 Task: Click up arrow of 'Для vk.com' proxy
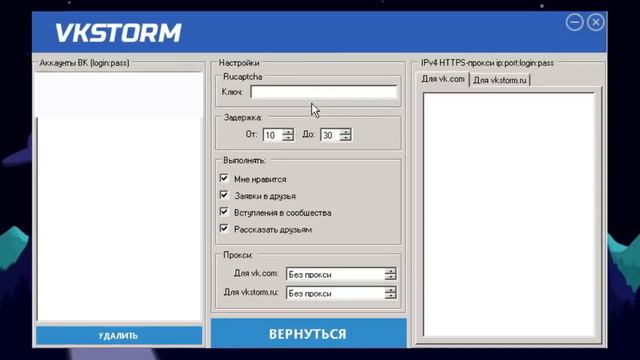tap(390, 271)
